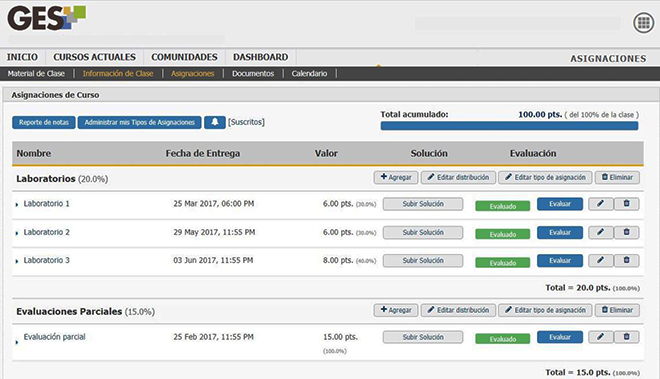Edit Laboratorio 2 with pencil icon
This screenshot has height=379, width=660.
pos(601,232)
